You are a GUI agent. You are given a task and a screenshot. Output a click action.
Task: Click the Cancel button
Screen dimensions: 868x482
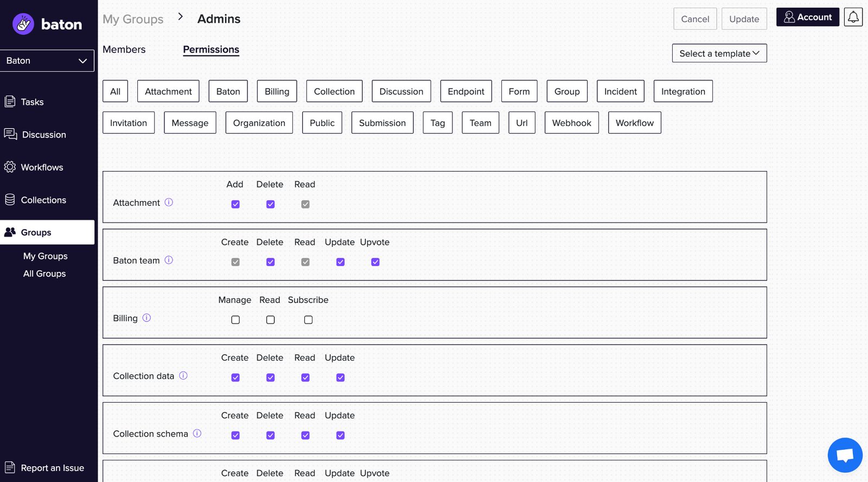695,19
